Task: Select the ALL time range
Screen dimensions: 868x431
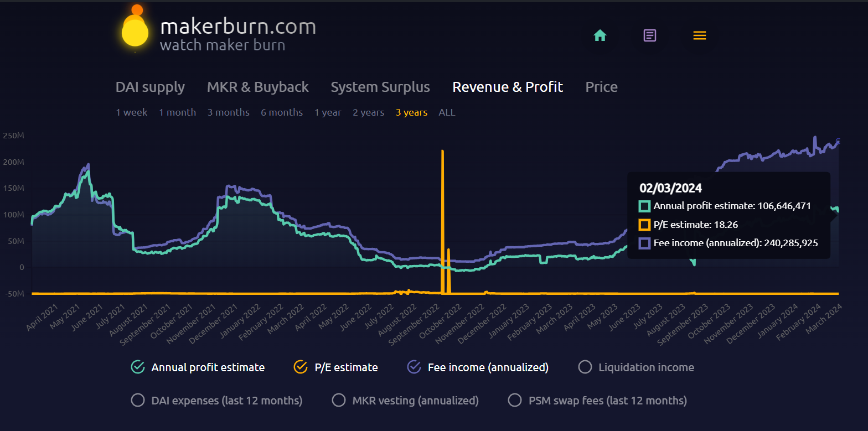Action: [447, 112]
